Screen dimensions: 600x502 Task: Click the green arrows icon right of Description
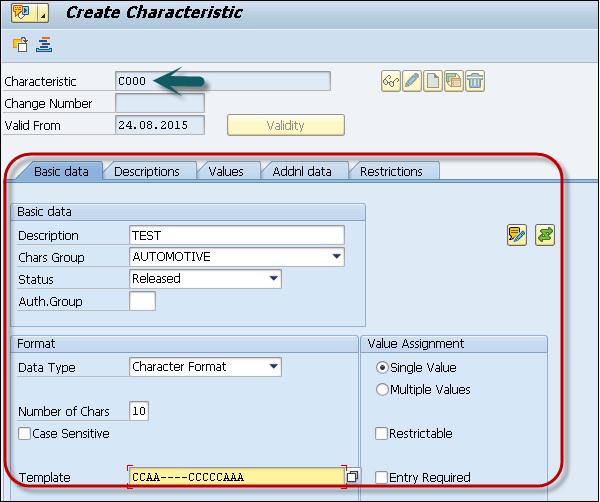click(x=545, y=236)
